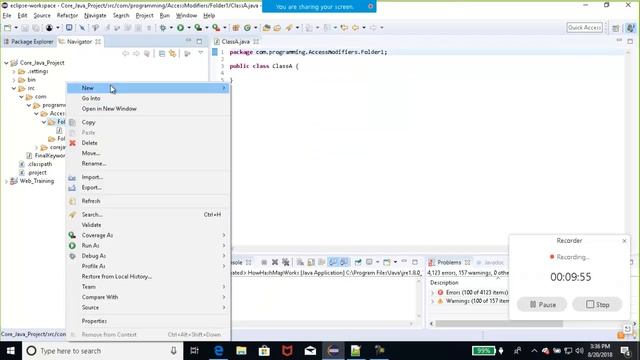The width and height of the screenshot is (640, 360).
Task: Maximize the Navigator view panel
Action: (x=199, y=41)
